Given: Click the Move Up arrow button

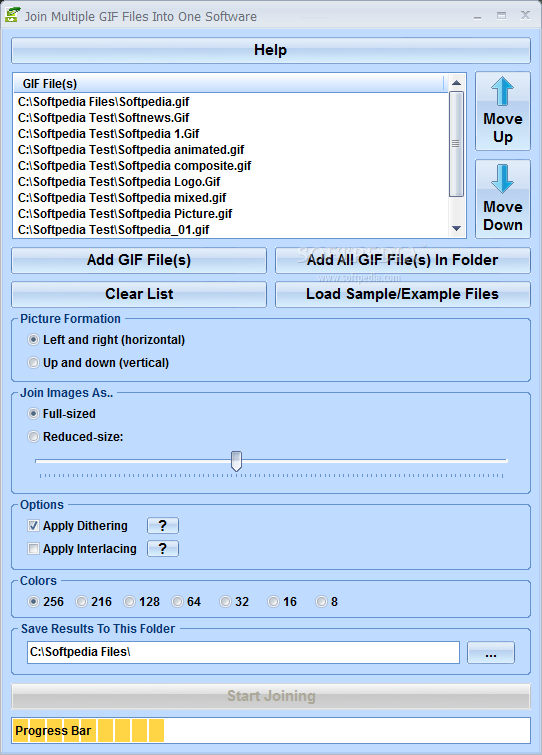Looking at the screenshot, I should (x=503, y=111).
